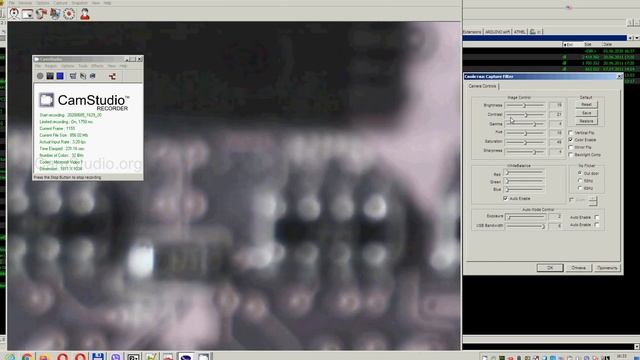This screenshot has height=360, width=640.
Task: Select the first 60Hz flicker radio option
Action: point(580,181)
